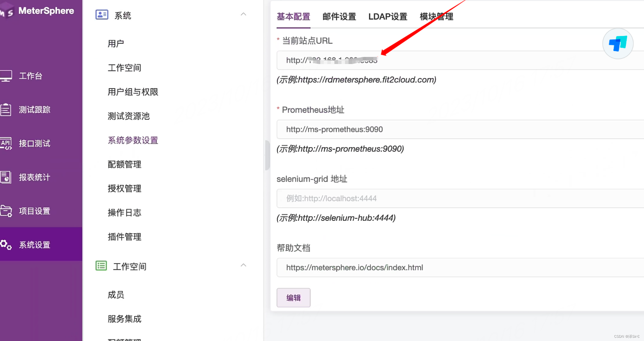This screenshot has width=644, height=341.
Task: Switch to the 基本配置 tab
Action: point(293,17)
